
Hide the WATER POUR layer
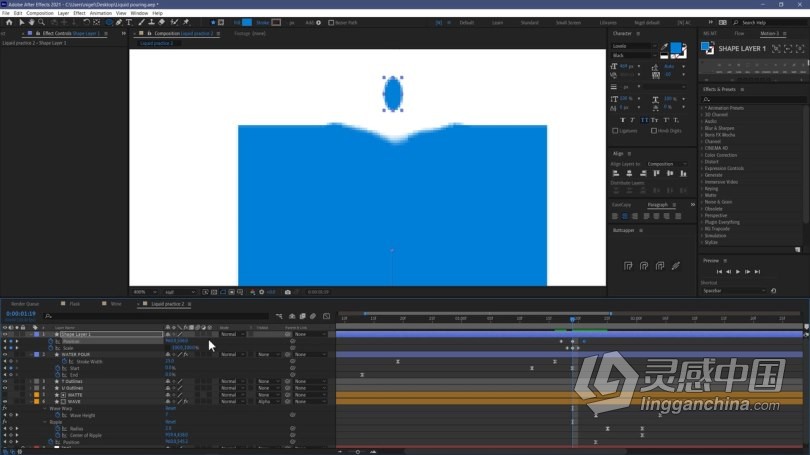[5, 355]
